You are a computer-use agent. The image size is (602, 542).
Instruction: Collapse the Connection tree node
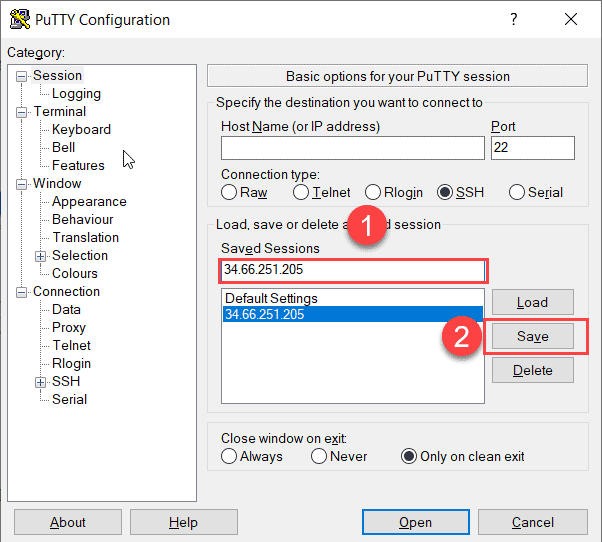click(x=22, y=292)
